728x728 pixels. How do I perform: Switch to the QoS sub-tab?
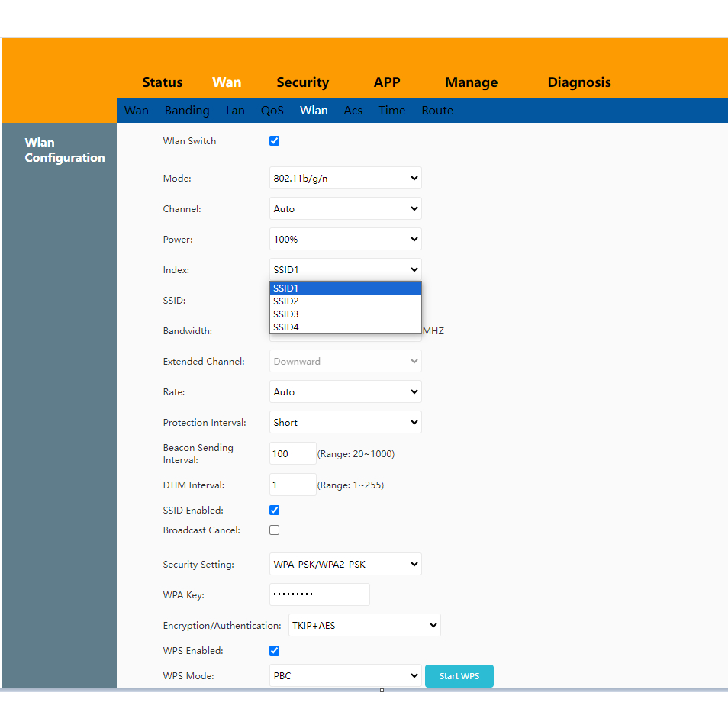click(x=272, y=111)
